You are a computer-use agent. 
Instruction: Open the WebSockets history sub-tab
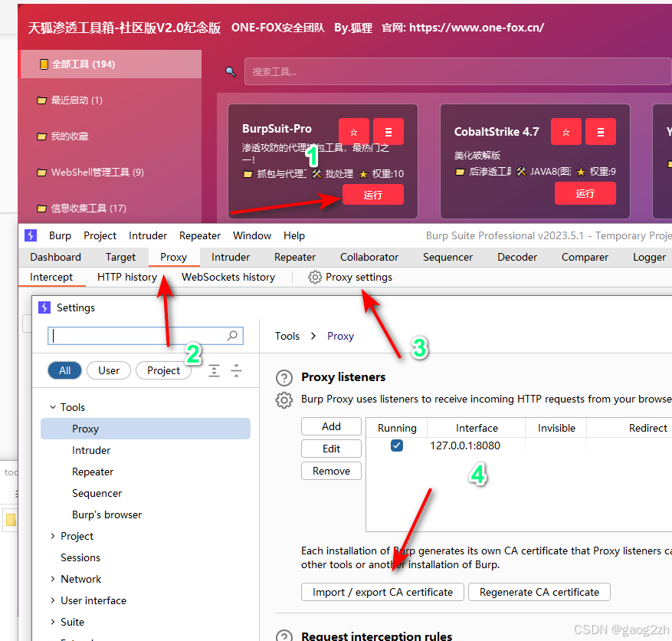coord(228,277)
